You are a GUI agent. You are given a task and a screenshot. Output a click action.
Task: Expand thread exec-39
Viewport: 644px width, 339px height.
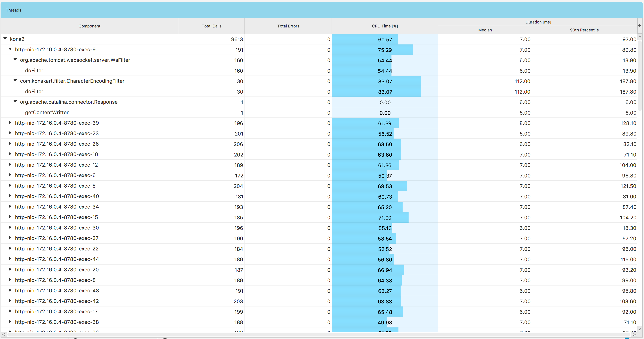coord(10,123)
